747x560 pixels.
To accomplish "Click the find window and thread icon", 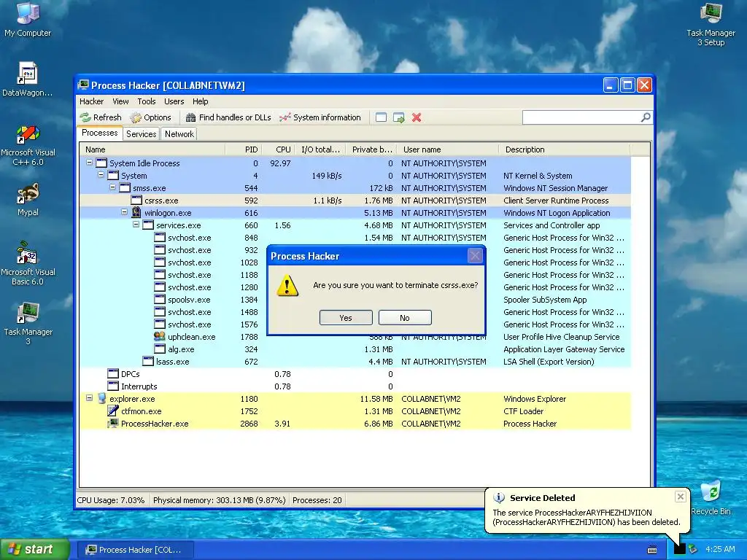I will (399, 117).
